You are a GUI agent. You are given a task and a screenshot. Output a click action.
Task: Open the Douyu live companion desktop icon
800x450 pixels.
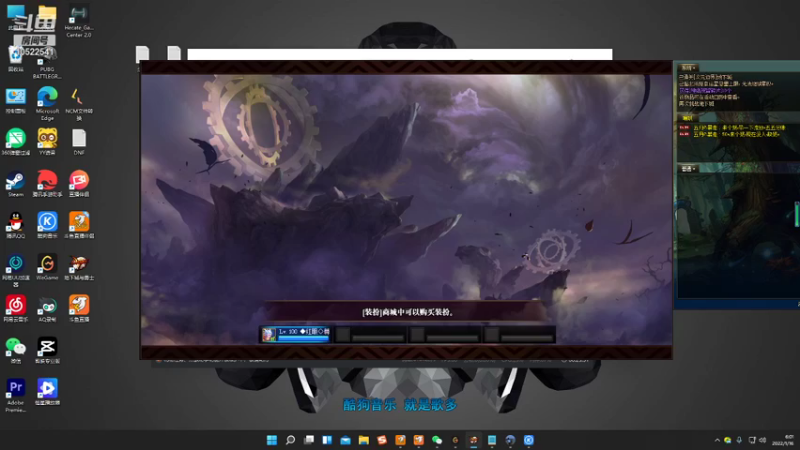[79, 226]
